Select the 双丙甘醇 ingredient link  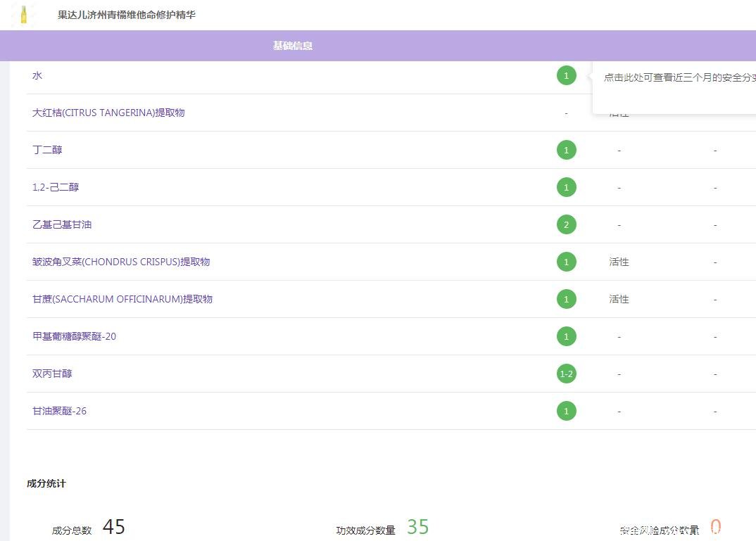(x=52, y=374)
